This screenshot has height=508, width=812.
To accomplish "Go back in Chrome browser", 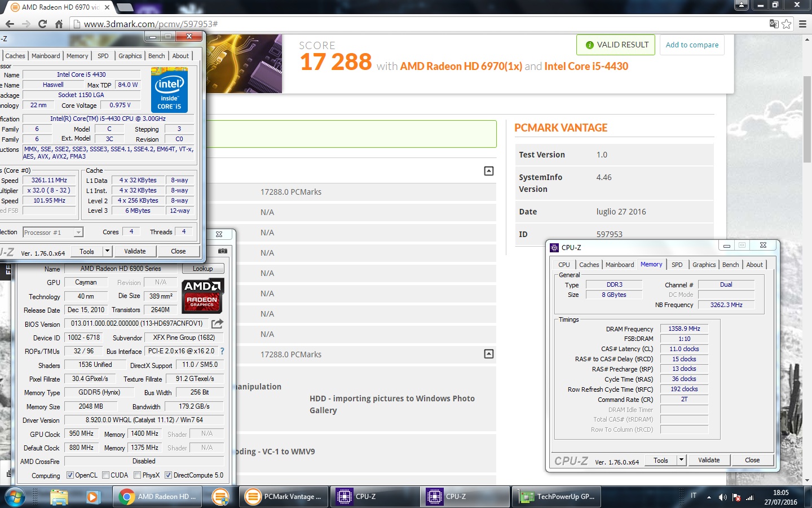I will click(10, 24).
